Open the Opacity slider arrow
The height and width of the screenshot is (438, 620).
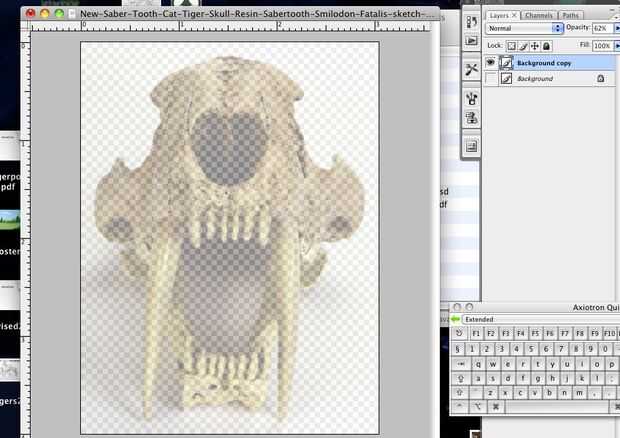click(x=617, y=28)
